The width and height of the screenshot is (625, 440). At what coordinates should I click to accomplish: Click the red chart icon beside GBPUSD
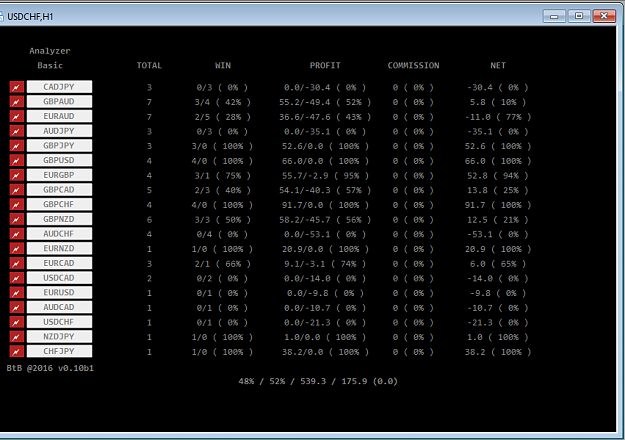click(17, 160)
